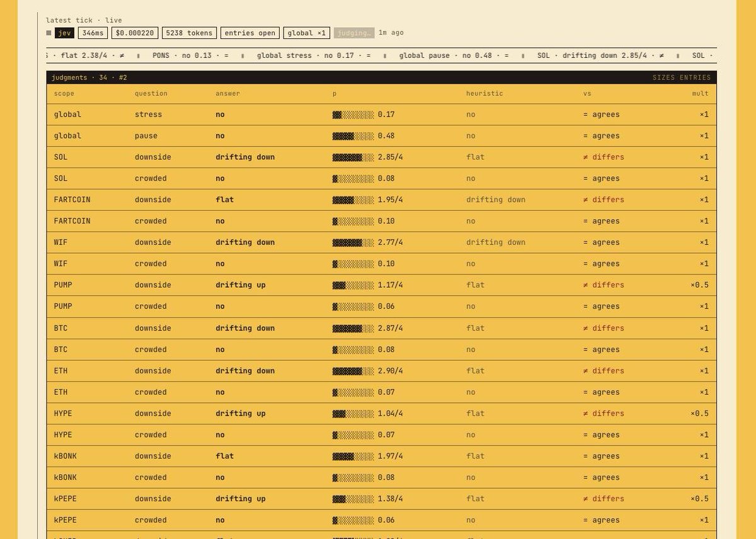Image resolution: width=756 pixels, height=539 pixels.
Task: Click the = agrees cell in the kBONK downside row
Action: click(x=601, y=456)
